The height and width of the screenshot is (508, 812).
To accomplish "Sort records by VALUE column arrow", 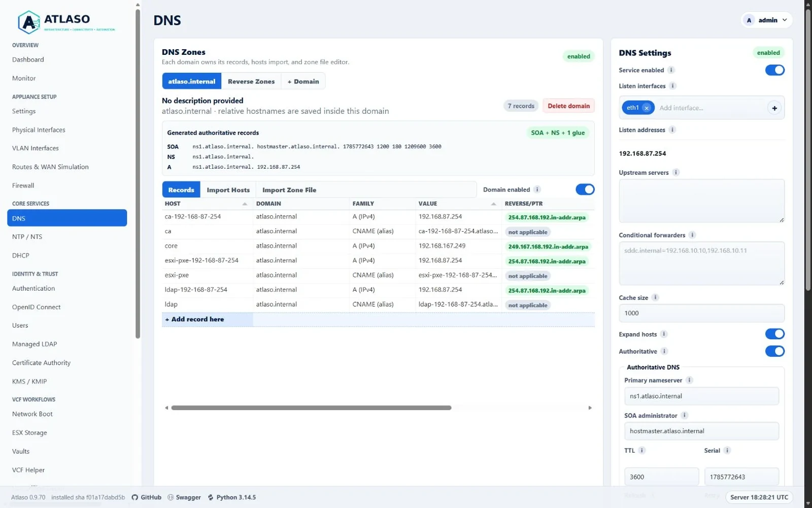I will pos(493,204).
